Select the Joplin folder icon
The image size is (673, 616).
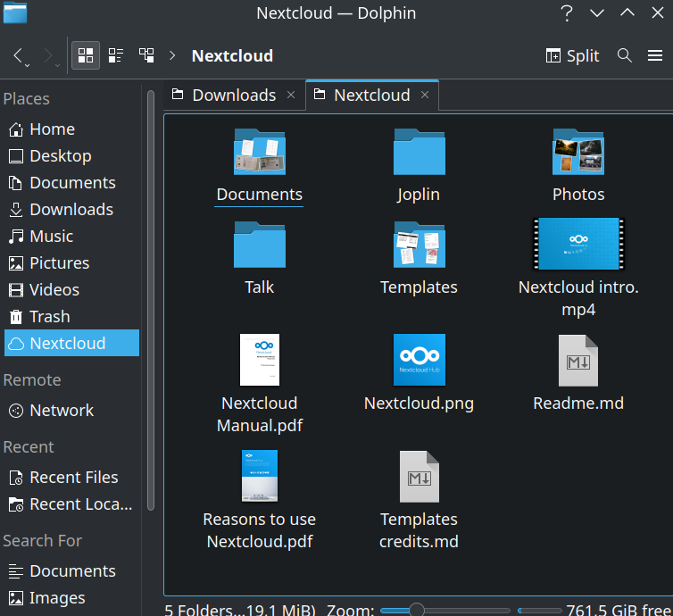click(x=420, y=152)
